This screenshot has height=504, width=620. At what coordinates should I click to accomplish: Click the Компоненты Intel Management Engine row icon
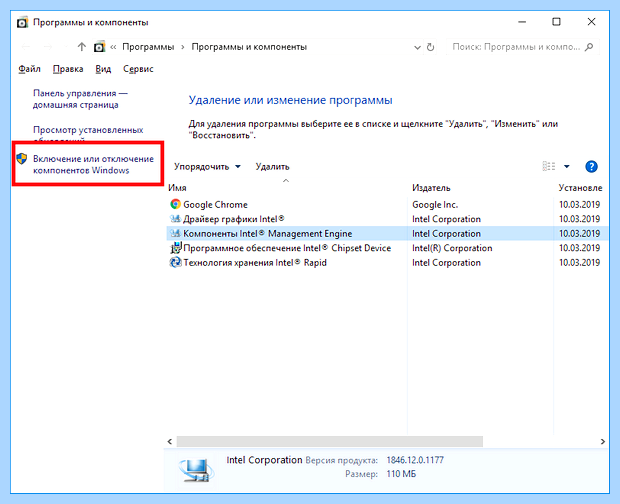coord(175,233)
